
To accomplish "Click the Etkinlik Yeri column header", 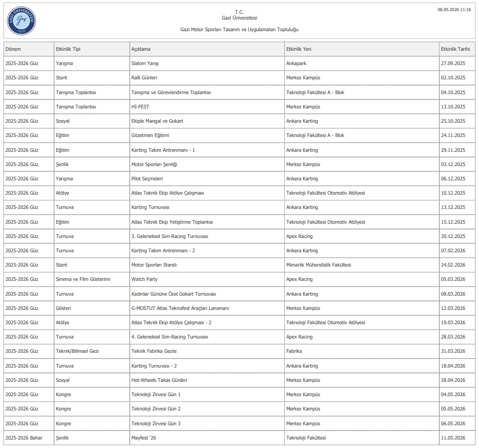I will pyautogui.click(x=361, y=49).
